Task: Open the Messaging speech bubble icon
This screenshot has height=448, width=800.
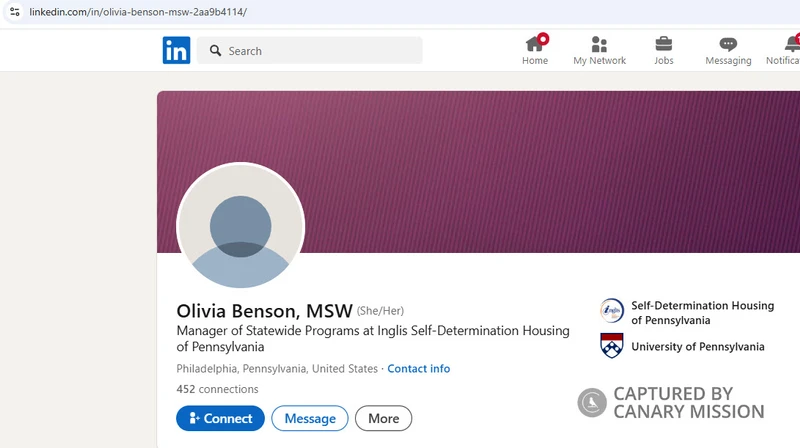Action: 728,44
